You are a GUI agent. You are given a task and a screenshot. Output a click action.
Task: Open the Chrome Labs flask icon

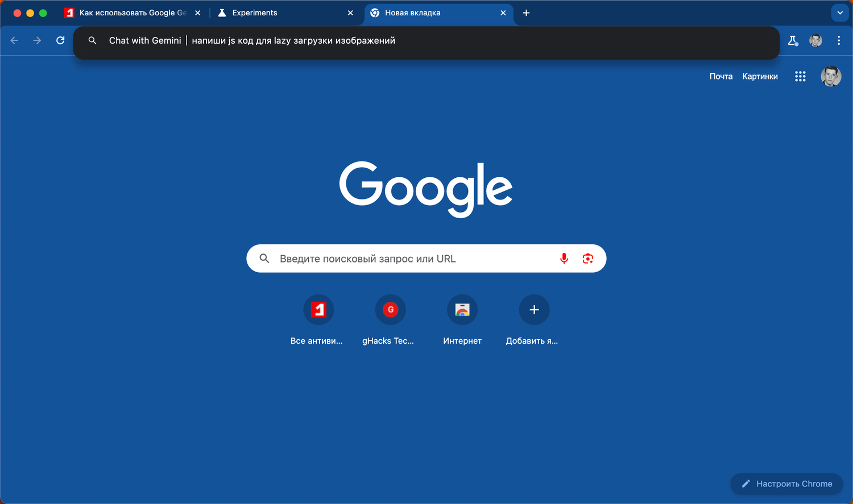click(x=793, y=40)
